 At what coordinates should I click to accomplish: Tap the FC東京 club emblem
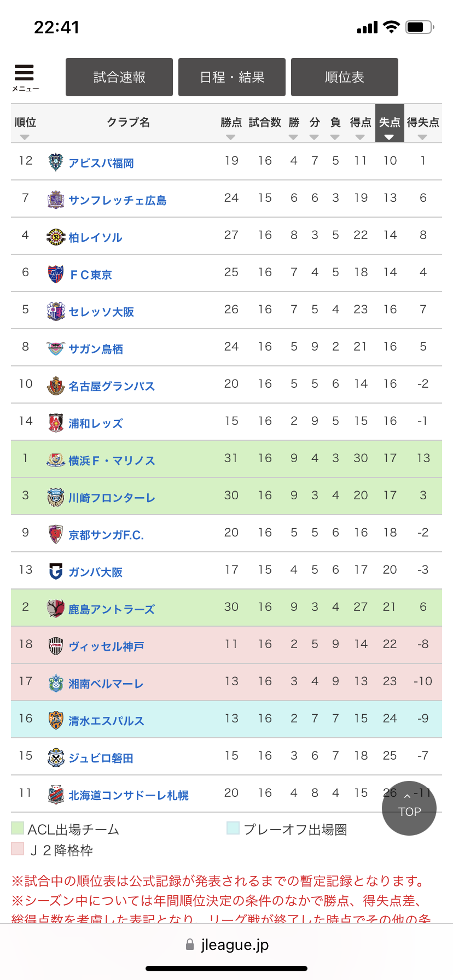[56, 274]
